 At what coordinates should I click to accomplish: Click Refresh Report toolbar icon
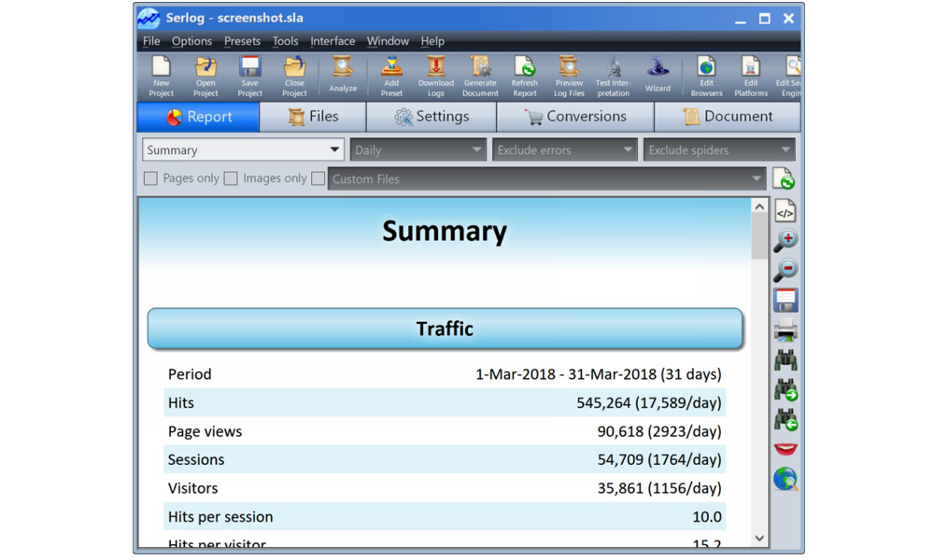[525, 75]
